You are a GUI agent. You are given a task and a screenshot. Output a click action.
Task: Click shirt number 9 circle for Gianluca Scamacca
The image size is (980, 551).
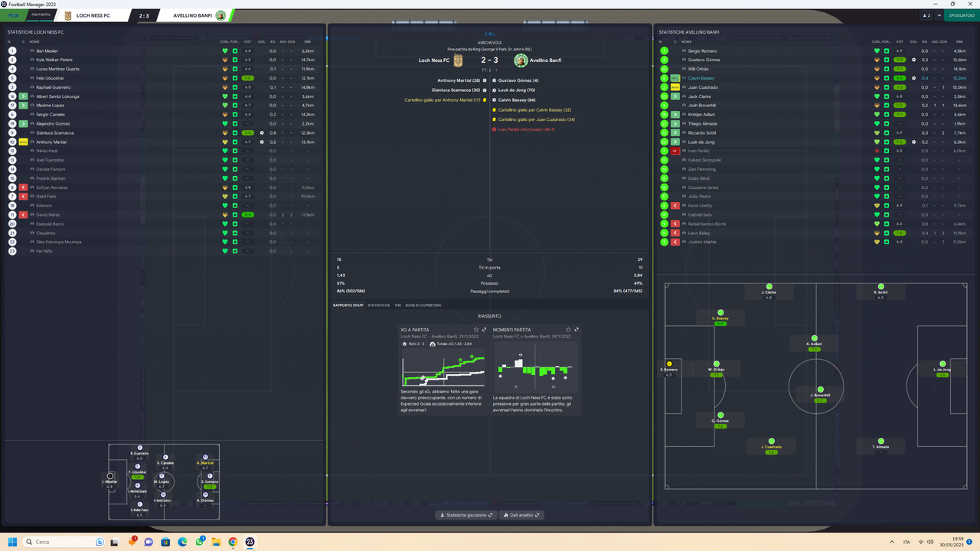[x=12, y=132]
